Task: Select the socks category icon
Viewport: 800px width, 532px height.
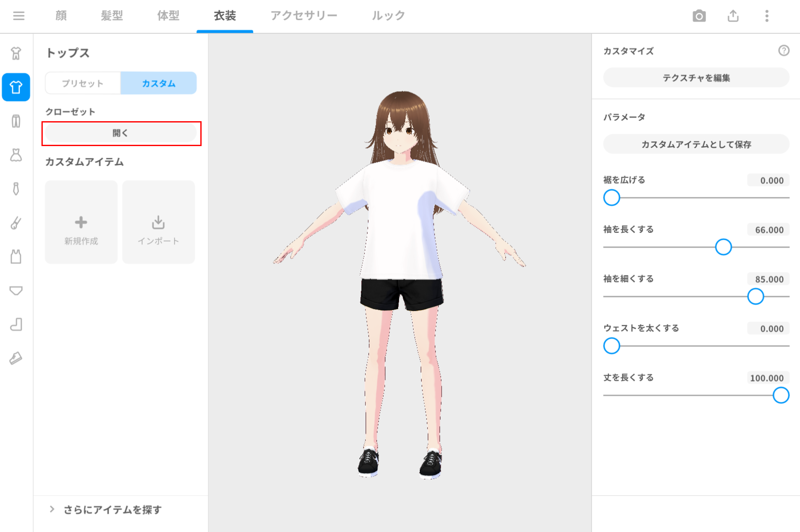Action: pyautogui.click(x=16, y=325)
